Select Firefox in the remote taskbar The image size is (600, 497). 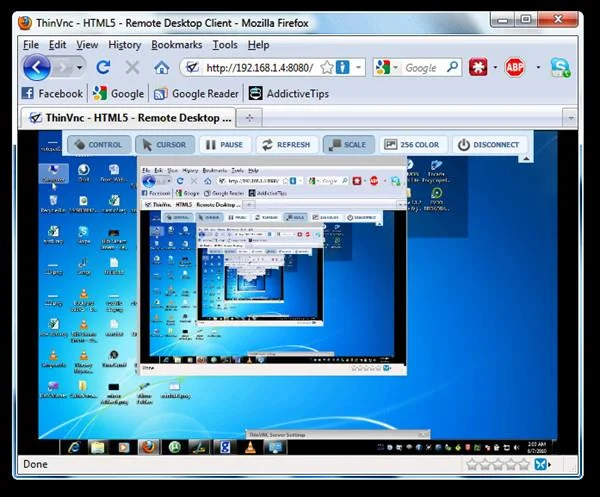point(149,447)
